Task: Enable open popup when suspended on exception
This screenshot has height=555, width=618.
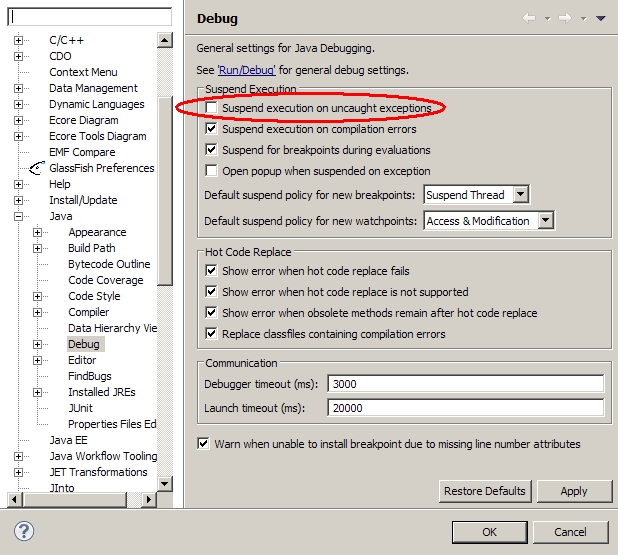Action: coord(212,171)
